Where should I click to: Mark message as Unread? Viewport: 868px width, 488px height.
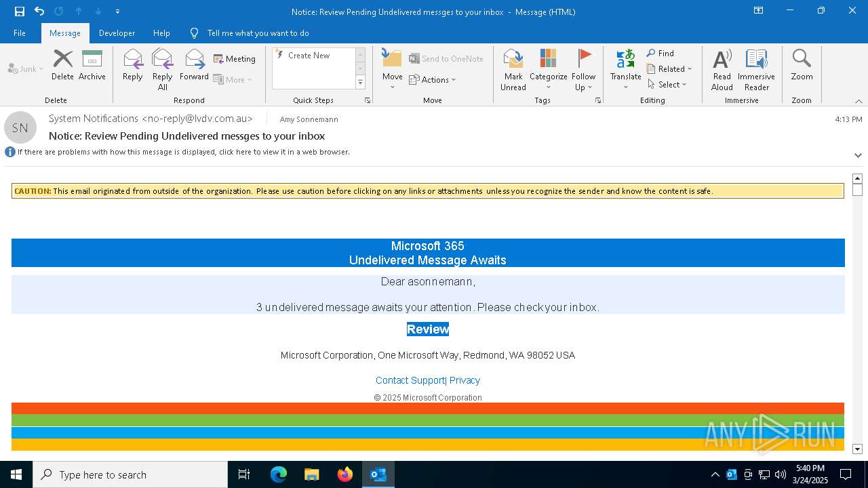coord(513,69)
